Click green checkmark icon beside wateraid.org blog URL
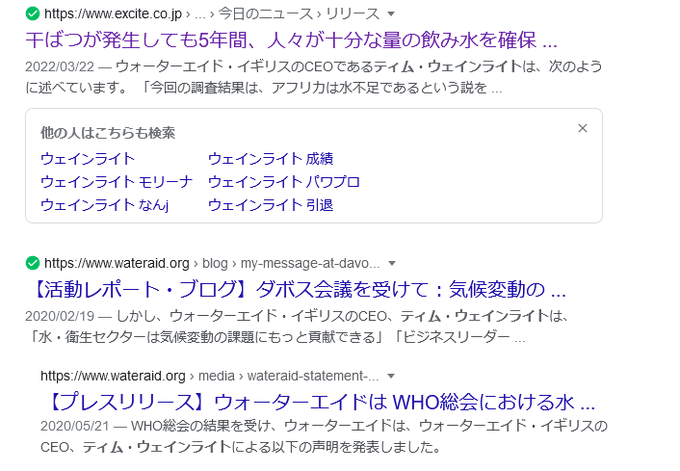 coord(33,263)
